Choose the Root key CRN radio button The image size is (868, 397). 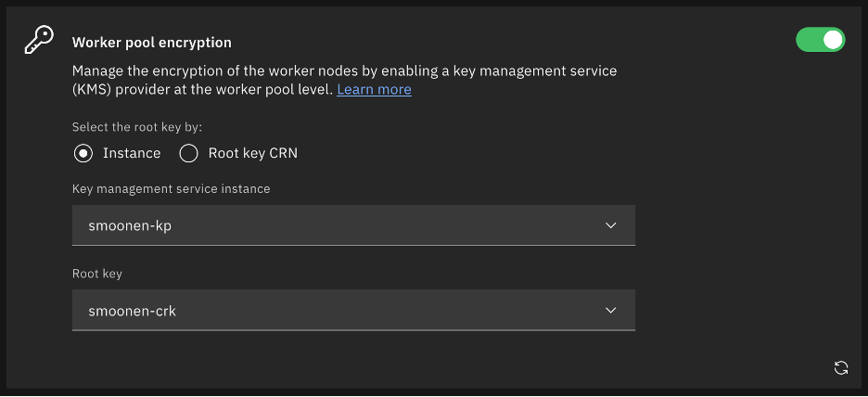coord(189,153)
